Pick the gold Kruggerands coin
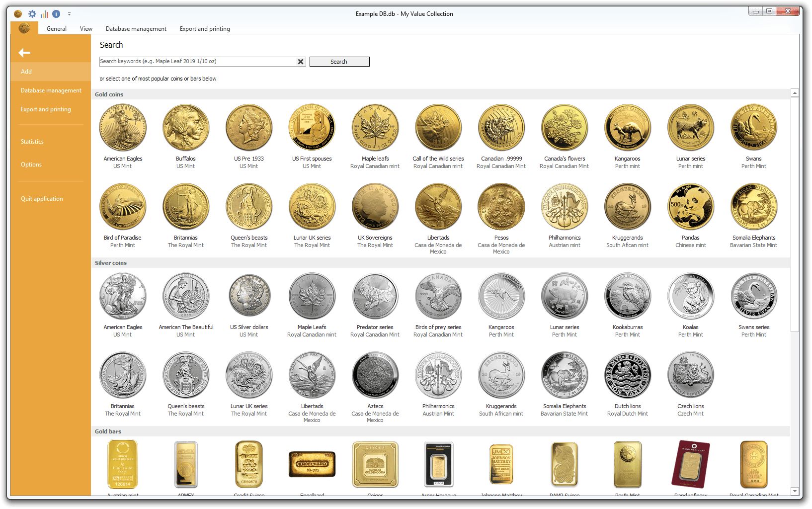This screenshot has width=812, height=509. click(627, 207)
